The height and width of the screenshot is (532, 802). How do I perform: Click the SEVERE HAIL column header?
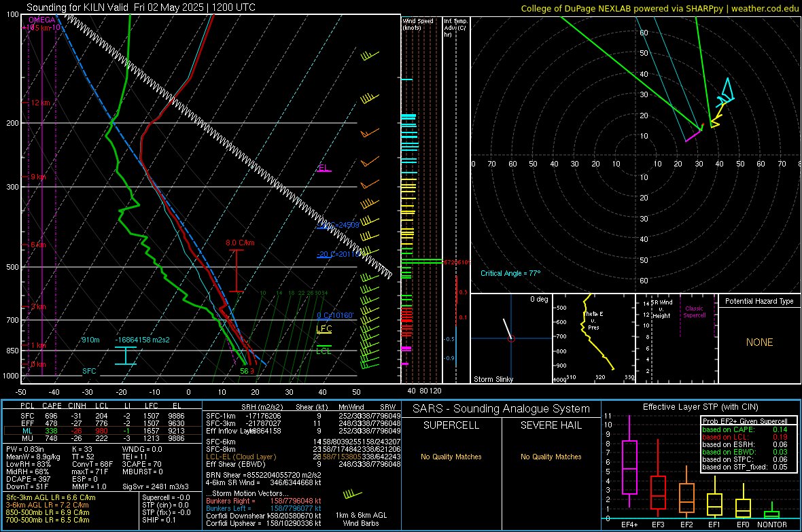[x=551, y=425]
